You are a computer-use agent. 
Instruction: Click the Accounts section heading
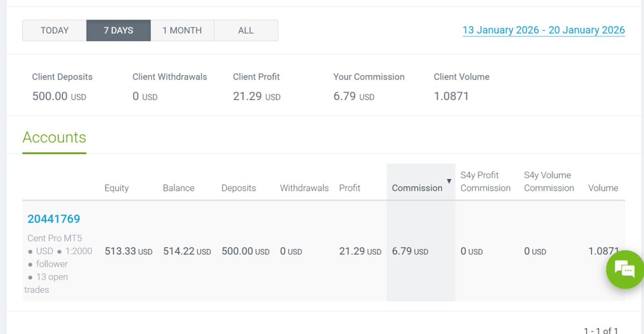coord(54,137)
